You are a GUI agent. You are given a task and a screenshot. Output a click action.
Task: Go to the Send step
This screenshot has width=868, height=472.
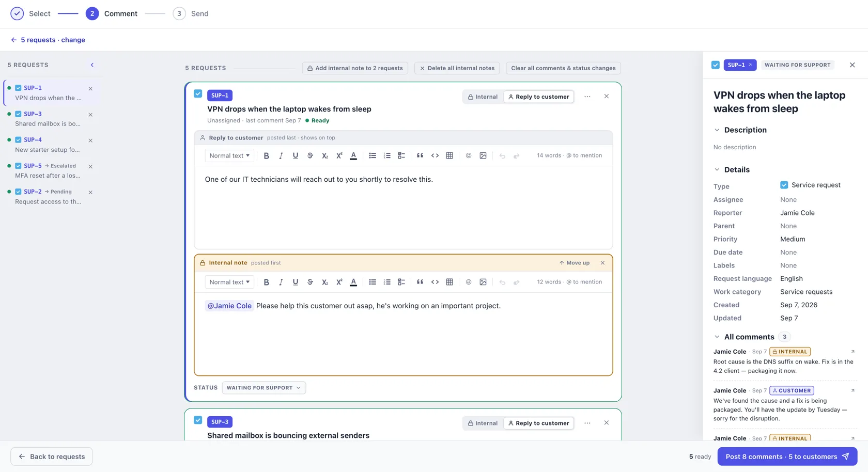coord(191,13)
